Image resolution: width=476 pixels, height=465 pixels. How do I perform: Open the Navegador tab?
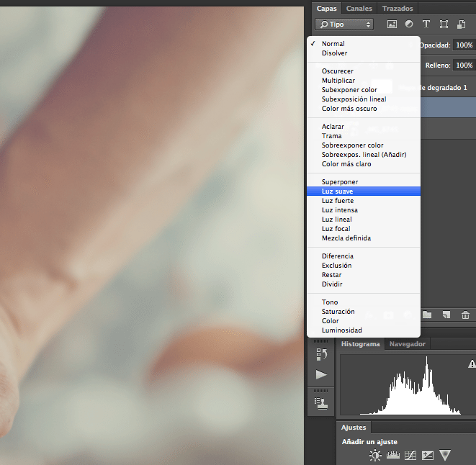tap(408, 344)
